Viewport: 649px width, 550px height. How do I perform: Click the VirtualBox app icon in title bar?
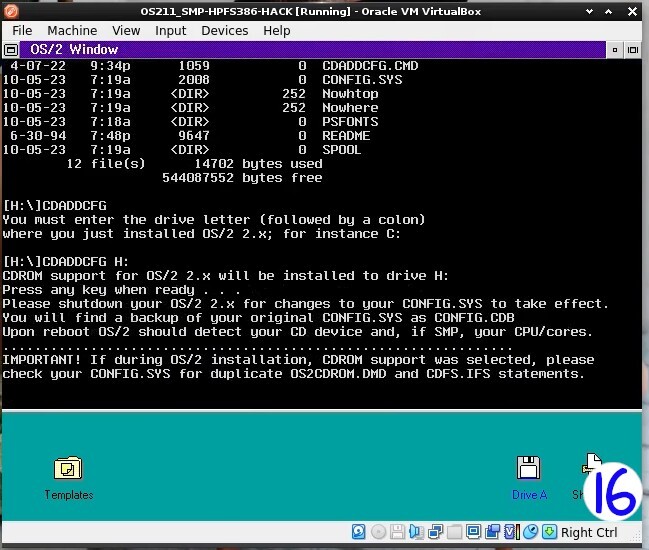(11, 11)
